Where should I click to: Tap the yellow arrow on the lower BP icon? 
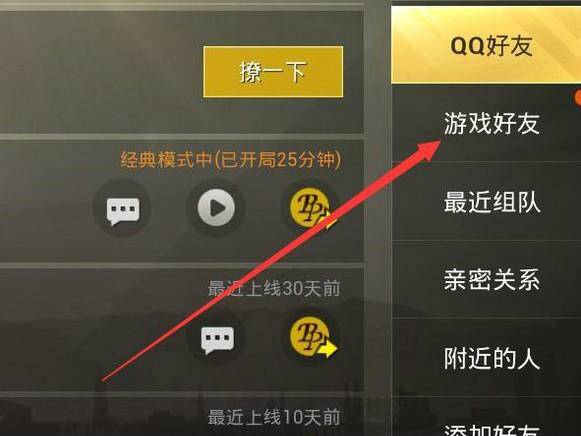pyautogui.click(x=328, y=349)
